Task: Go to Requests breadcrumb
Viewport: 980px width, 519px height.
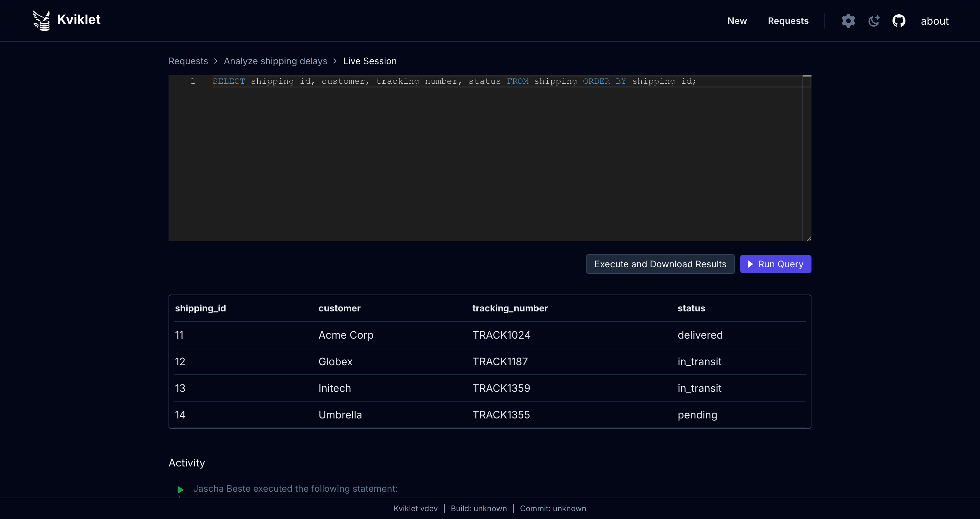Action: [188, 61]
